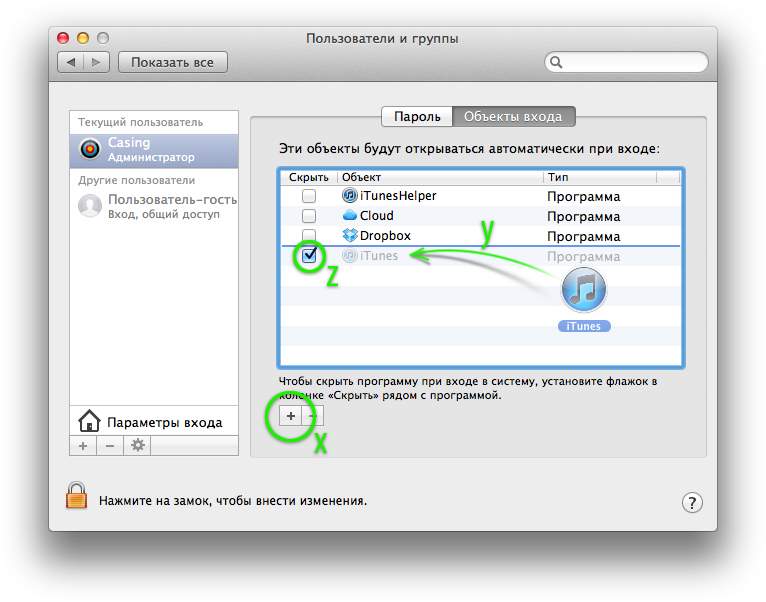Select the Dropbox login item row
766x602 pixels.
coord(481,236)
